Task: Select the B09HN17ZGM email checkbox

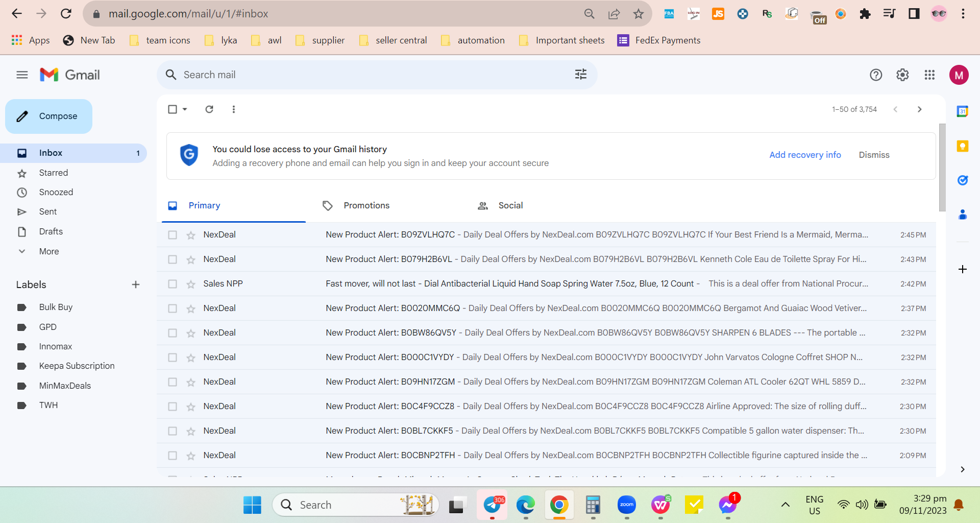Action: click(173, 382)
